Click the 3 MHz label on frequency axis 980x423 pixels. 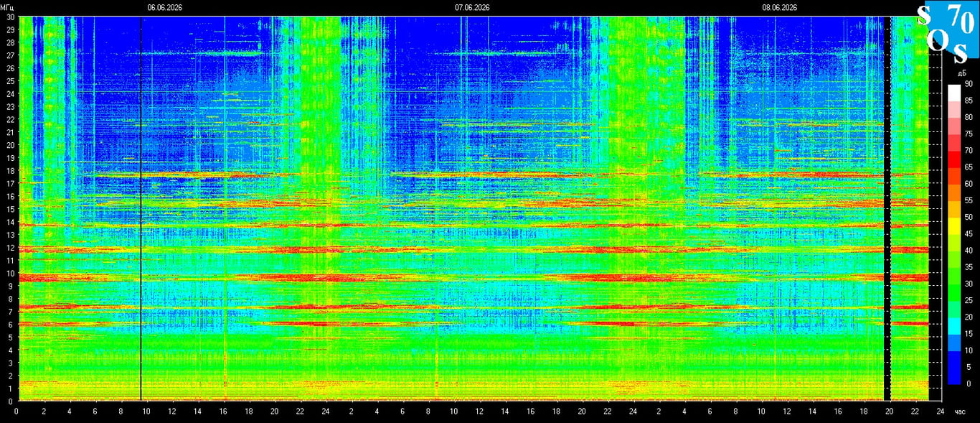(11, 363)
